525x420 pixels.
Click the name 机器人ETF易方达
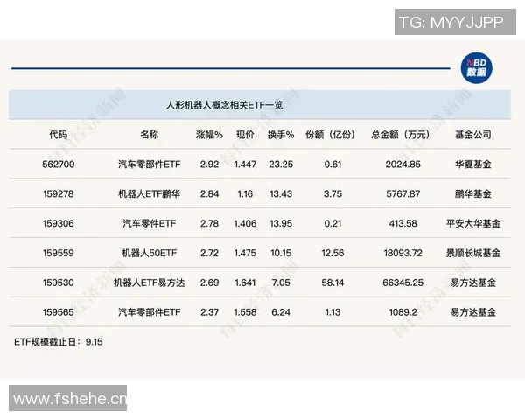[149, 283]
